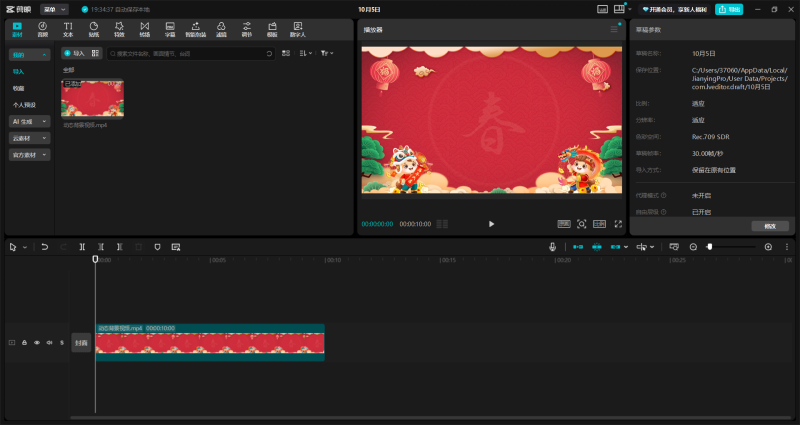Open the menu dropdown next to app logo
Screen dimensions: 800x425
[x=54, y=9]
